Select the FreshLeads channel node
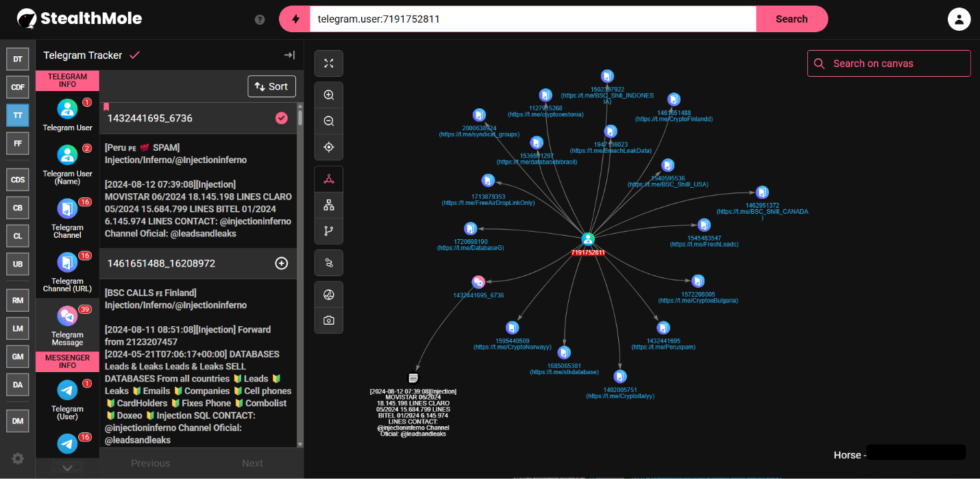 click(x=704, y=225)
